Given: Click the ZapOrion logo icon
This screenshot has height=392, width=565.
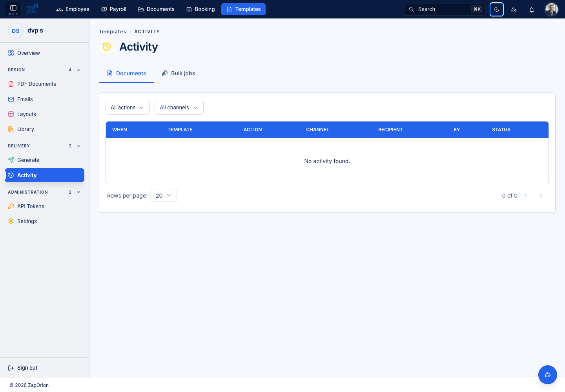Looking at the screenshot, I should (32, 9).
